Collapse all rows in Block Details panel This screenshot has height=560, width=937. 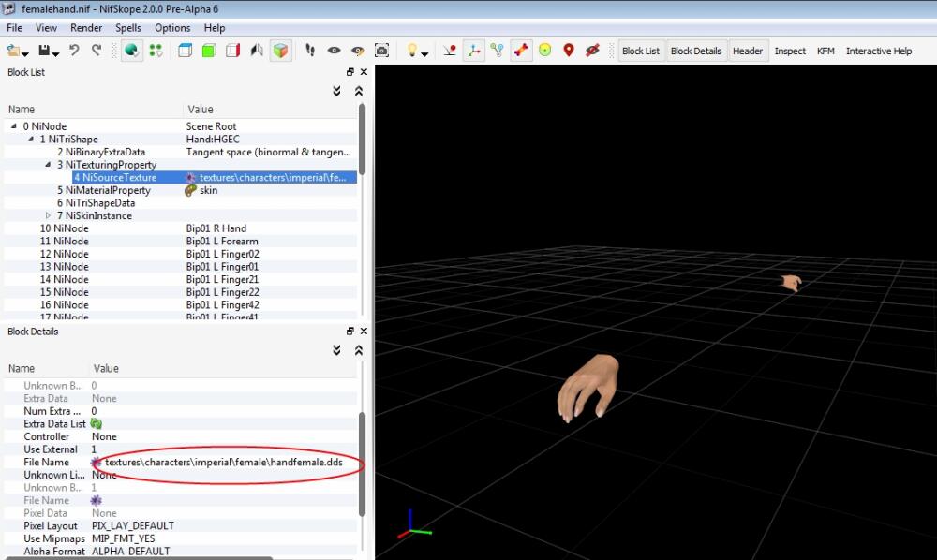[359, 350]
